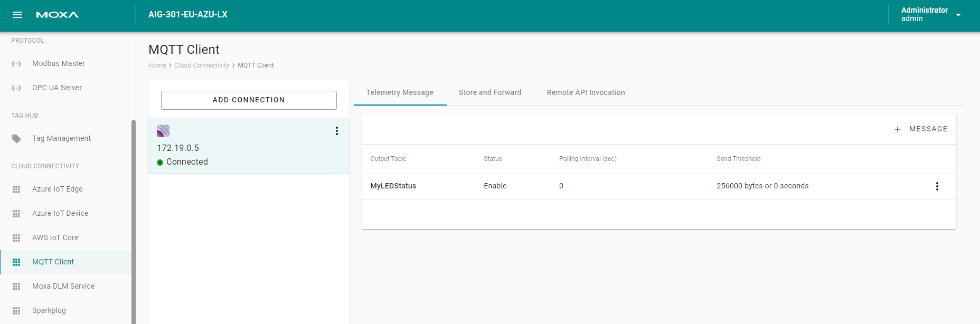Click the Enable status cell
This screenshot has height=324, width=980.
pos(495,186)
